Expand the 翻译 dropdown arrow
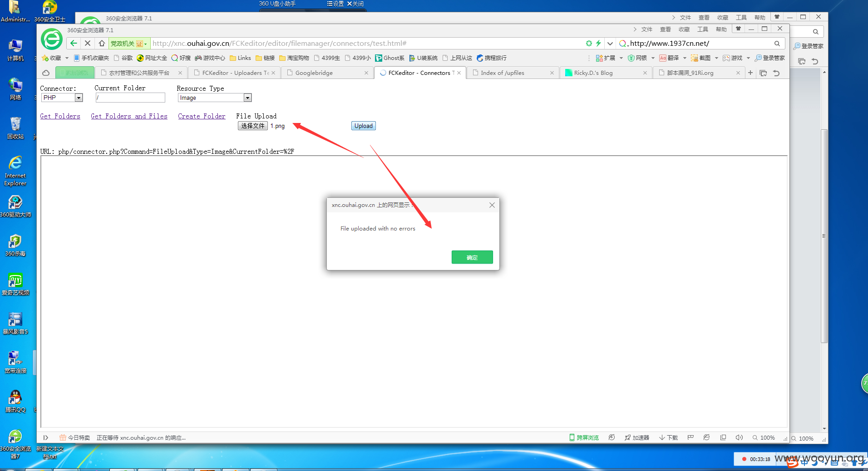 (685, 58)
